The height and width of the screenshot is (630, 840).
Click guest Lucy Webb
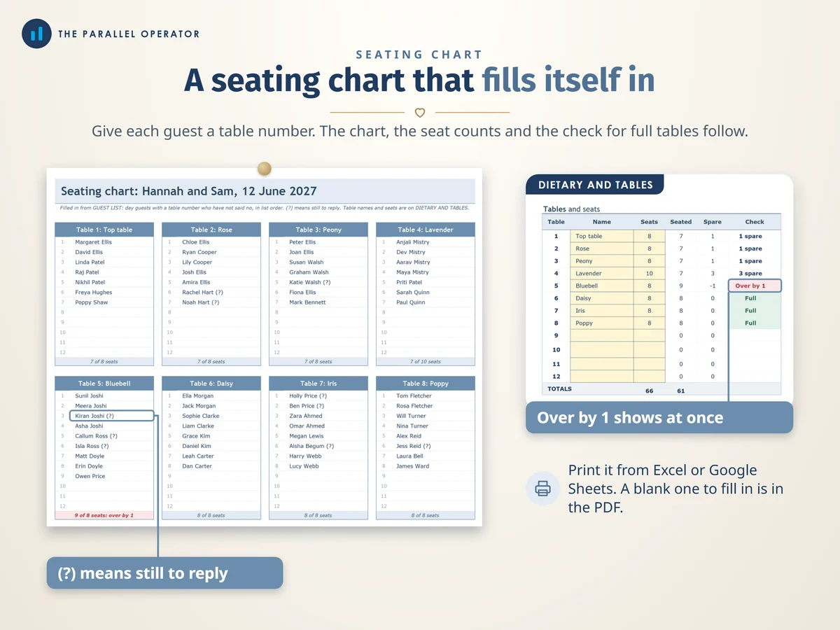point(304,466)
